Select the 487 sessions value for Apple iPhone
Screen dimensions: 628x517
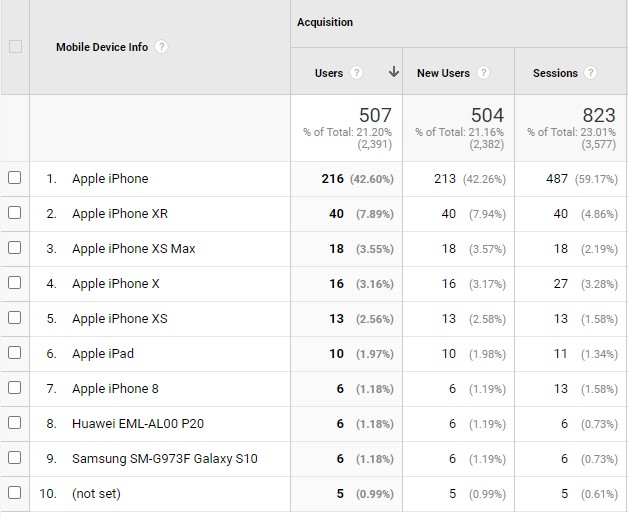(557, 179)
